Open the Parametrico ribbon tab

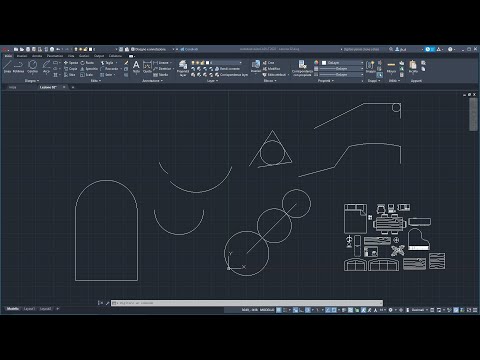pos(55,56)
